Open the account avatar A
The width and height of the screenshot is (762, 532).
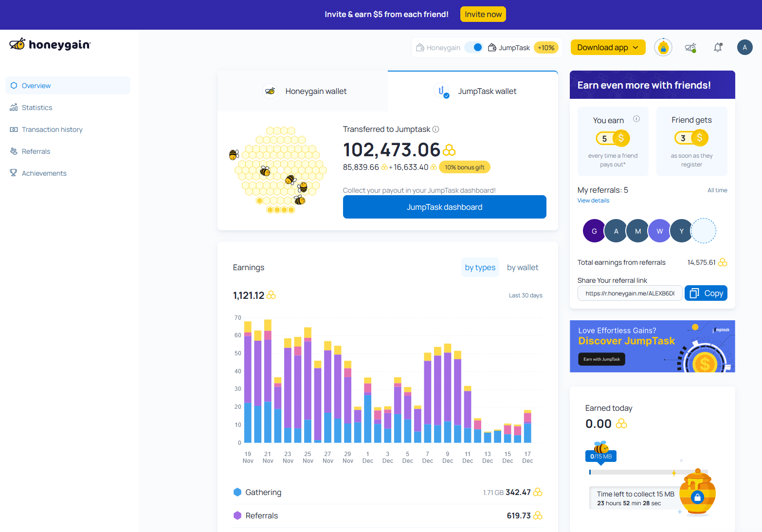(x=744, y=47)
